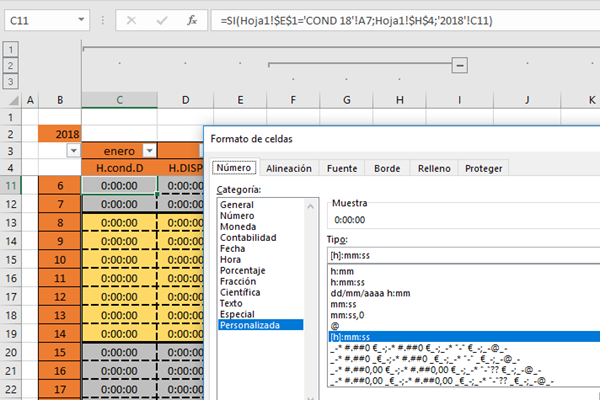Viewport: 600px width, 400px height.
Task: Switch to the Fuente tab
Action: point(341,169)
